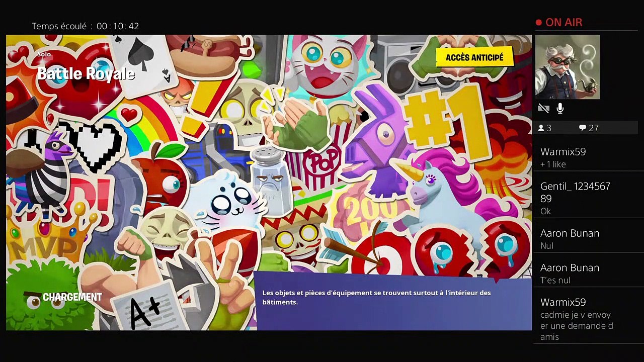
Task: Click the 'CHARGEMENT' loading label
Action: pos(72,297)
